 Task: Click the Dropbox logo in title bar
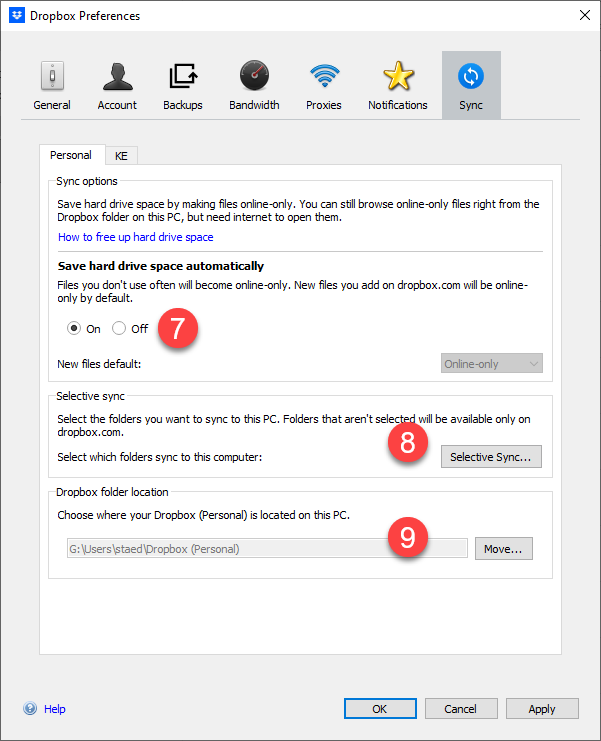[x=17, y=16]
